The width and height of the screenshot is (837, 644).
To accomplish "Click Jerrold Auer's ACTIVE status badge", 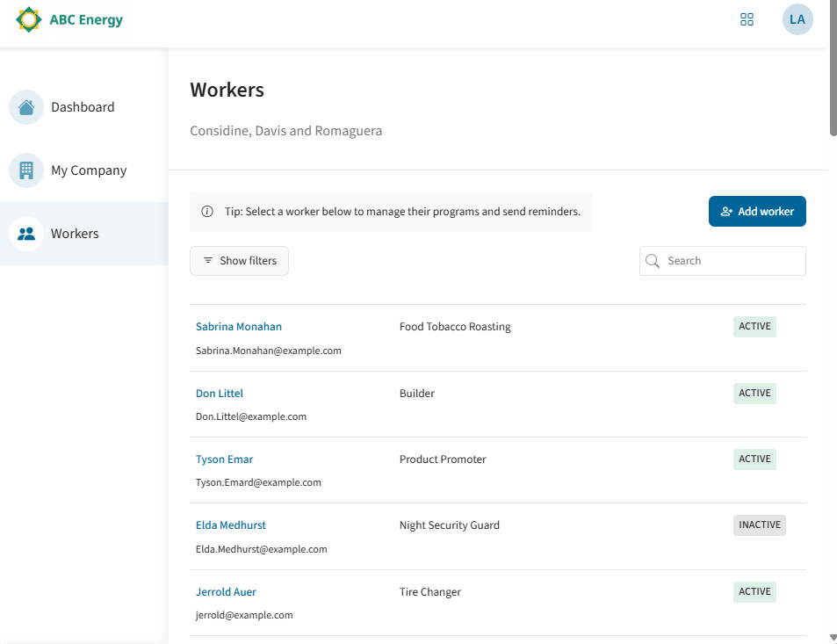I will tap(754, 591).
